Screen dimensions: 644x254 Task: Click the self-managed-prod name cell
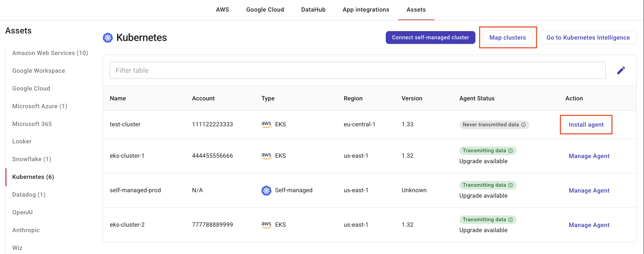tap(135, 190)
